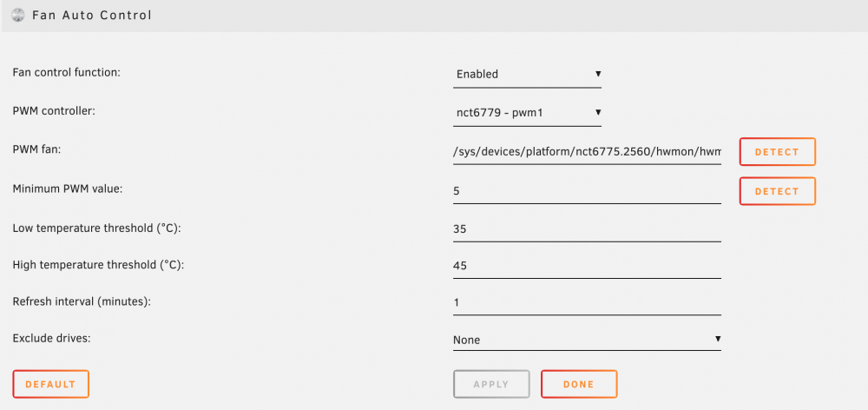Expand the Exclude drives dropdown
Image resolution: width=868 pixels, height=410 pixels.
click(587, 339)
